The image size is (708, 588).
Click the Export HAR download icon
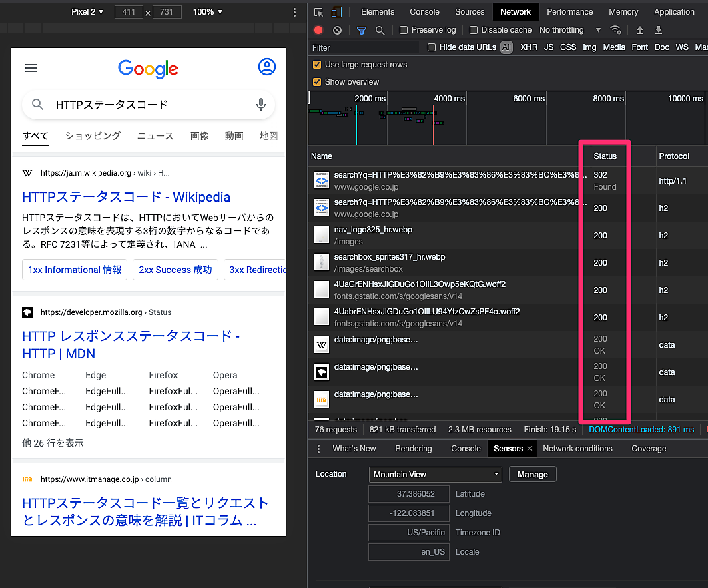point(659,30)
